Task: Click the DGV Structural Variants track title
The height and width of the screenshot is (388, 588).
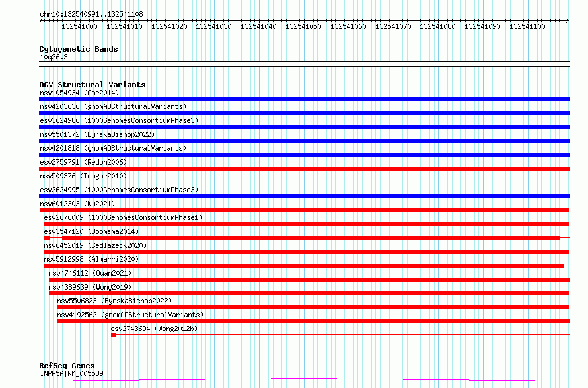Action: 92,85
